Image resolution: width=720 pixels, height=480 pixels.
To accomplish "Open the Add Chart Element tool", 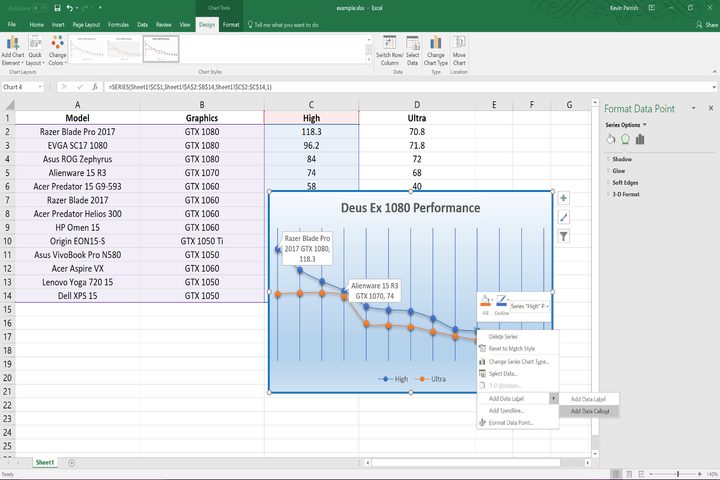I will coord(12,51).
